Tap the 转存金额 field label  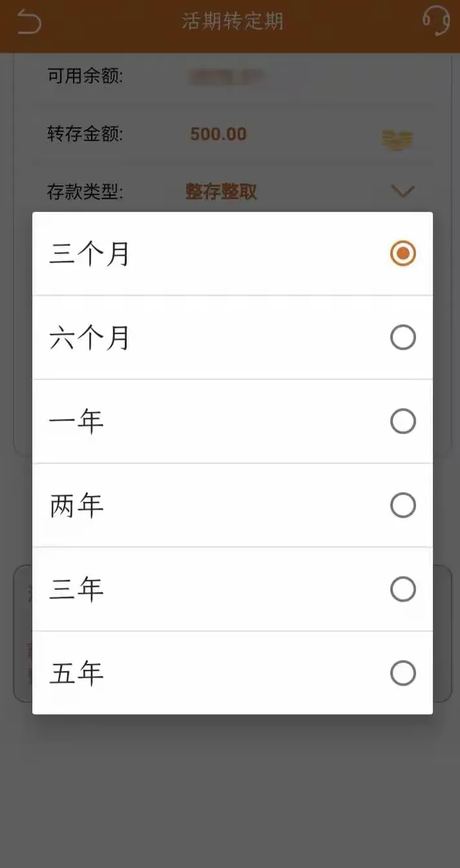pyautogui.click(x=84, y=134)
